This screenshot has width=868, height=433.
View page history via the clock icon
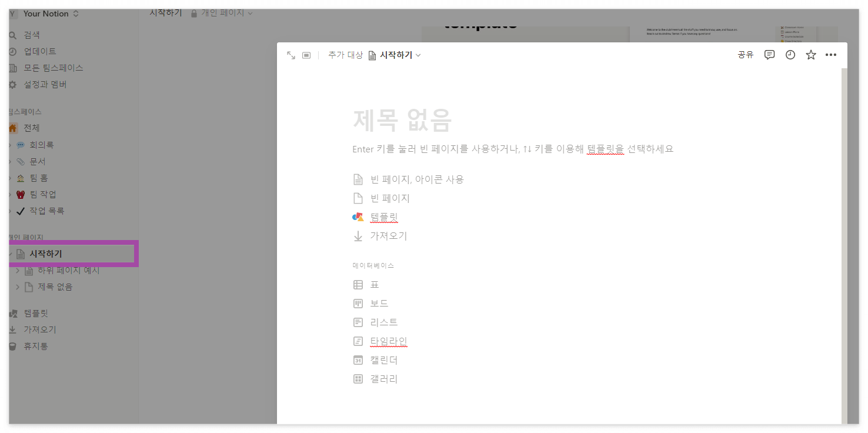(x=790, y=55)
